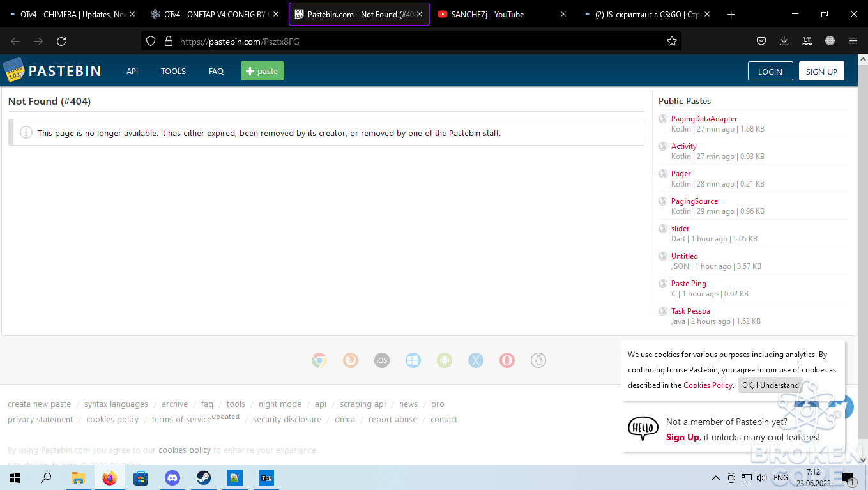Close the Pastebin.com Not Found tab
Viewport: 868px width, 490px height.
pyautogui.click(x=420, y=14)
